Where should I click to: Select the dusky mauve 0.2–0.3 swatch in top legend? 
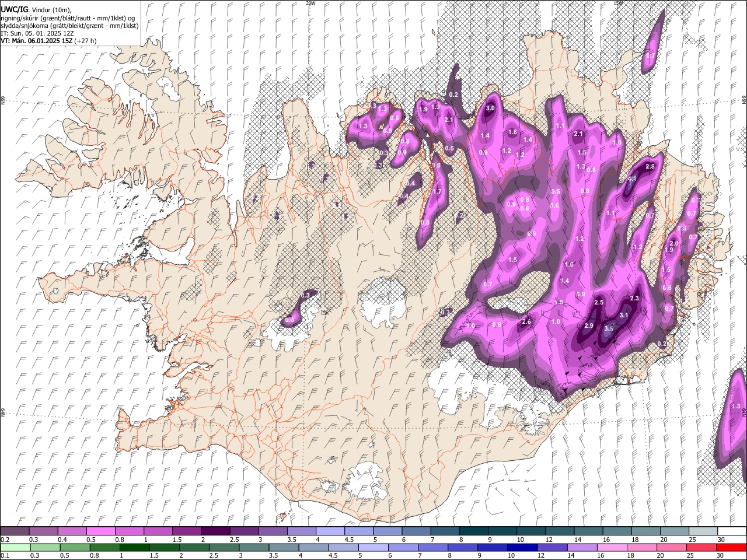(x=15, y=531)
